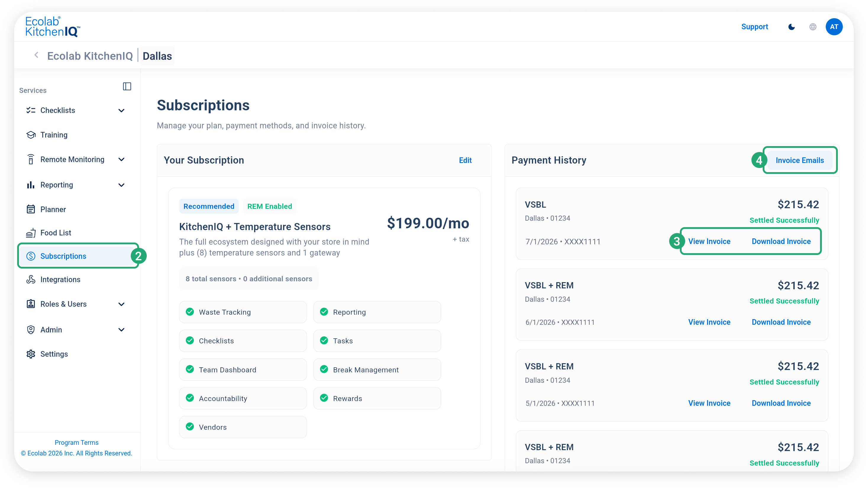
Task: Click the Subscriptions dollar icon
Action: tap(31, 256)
